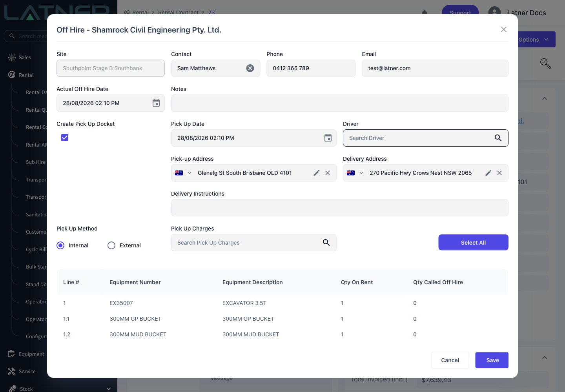Go to Rental Contract breadcrumb

pos(178,12)
